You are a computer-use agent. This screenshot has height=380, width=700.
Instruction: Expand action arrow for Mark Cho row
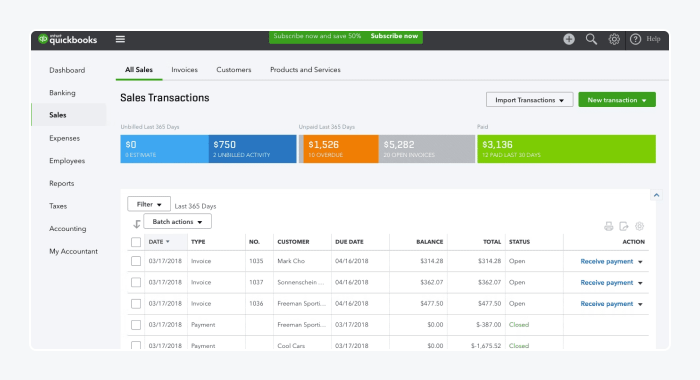point(640,262)
